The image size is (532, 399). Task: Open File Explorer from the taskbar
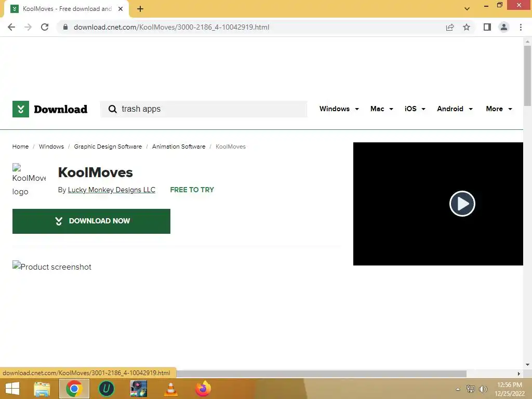coord(42,389)
